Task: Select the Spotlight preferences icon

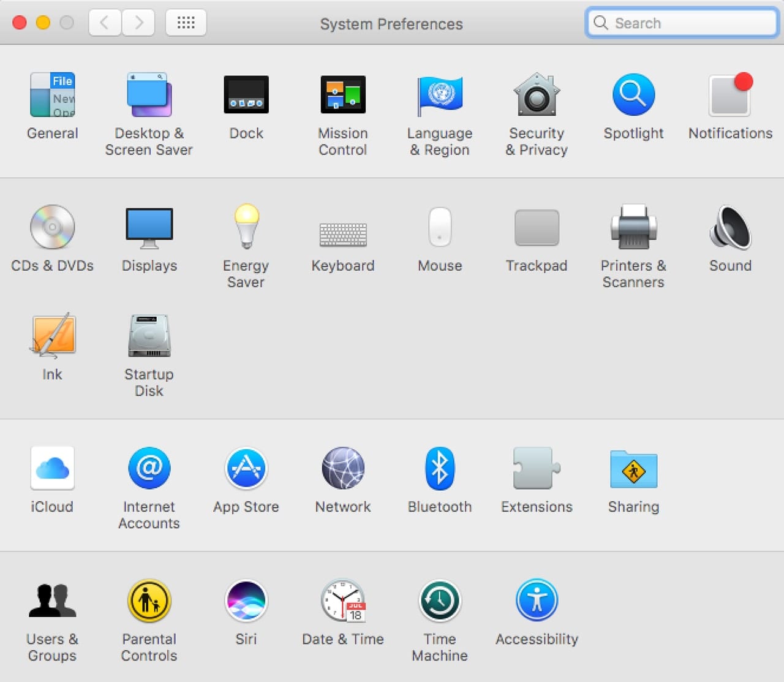Action: point(633,95)
